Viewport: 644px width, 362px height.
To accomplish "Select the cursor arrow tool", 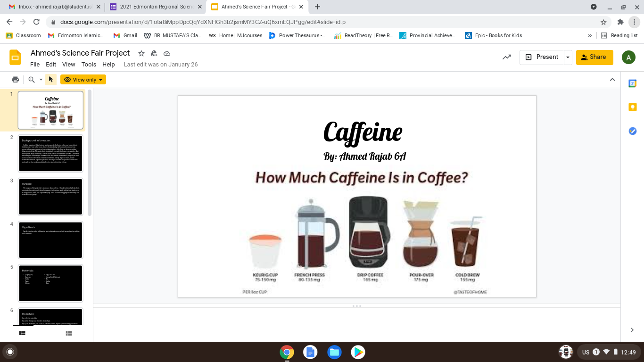I will click(x=51, y=80).
